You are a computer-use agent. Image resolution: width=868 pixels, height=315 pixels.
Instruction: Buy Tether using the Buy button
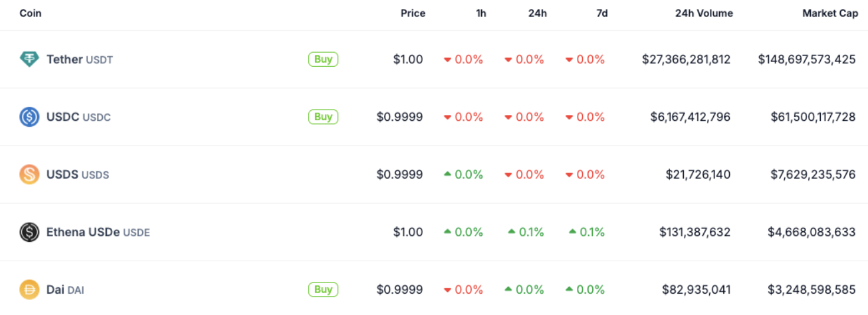coord(323,59)
